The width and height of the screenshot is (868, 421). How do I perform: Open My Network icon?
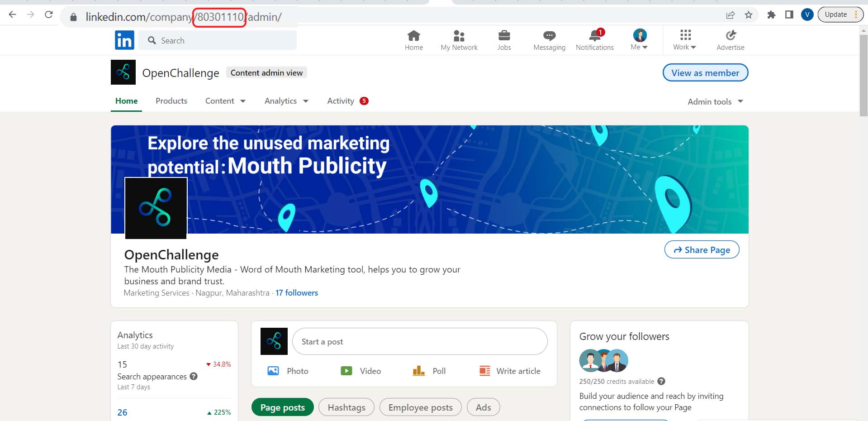pyautogui.click(x=459, y=40)
